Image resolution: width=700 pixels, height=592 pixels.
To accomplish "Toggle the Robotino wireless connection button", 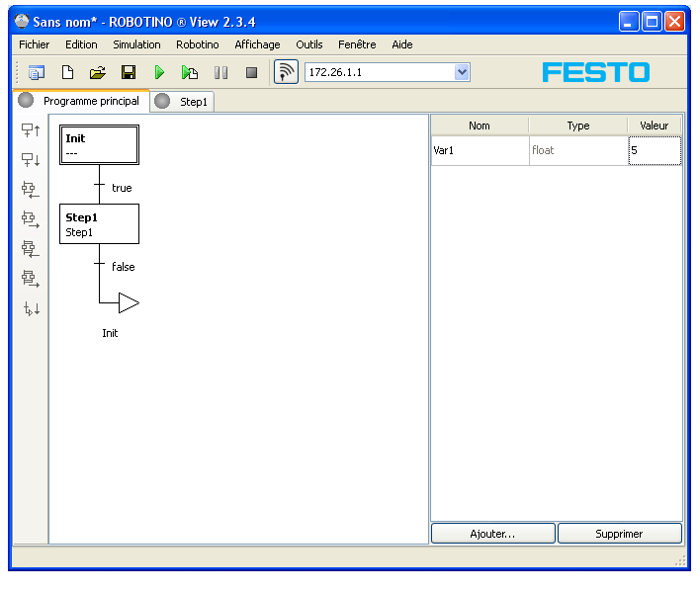I will point(286,72).
